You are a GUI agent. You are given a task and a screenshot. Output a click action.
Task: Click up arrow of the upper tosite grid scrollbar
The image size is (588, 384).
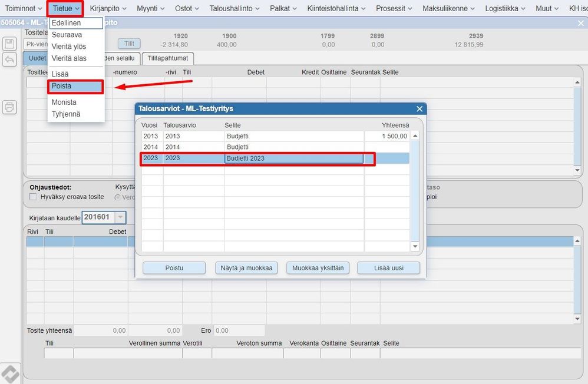pos(577,82)
